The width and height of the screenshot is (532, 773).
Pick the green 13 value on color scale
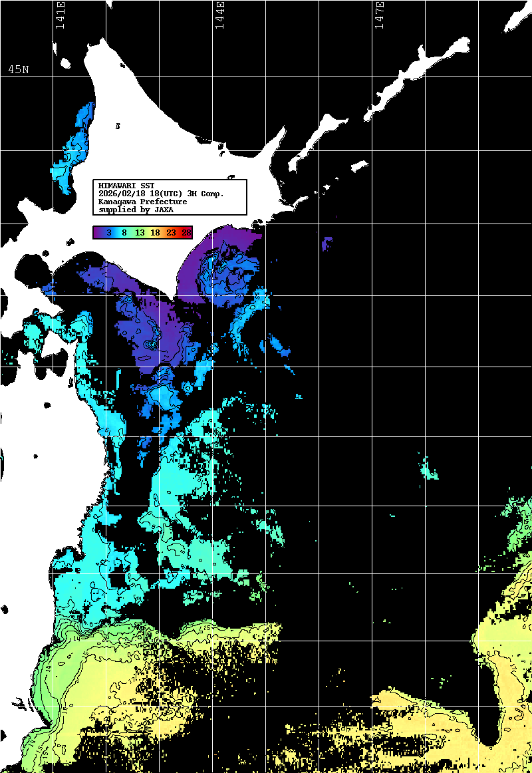(x=140, y=232)
